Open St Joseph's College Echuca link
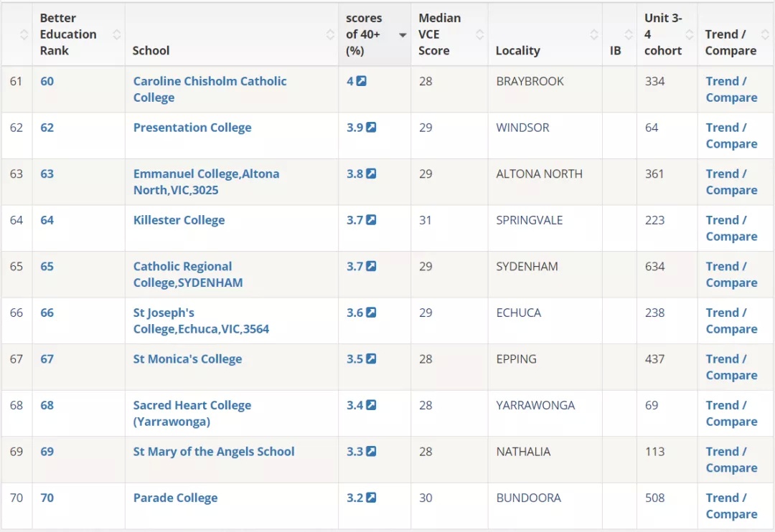The image size is (775, 532). [201, 320]
